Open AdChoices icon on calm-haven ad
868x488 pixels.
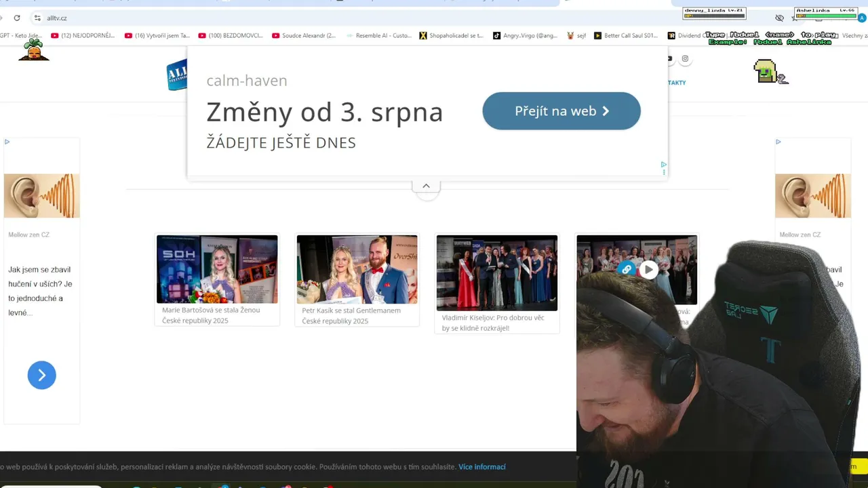[663, 165]
